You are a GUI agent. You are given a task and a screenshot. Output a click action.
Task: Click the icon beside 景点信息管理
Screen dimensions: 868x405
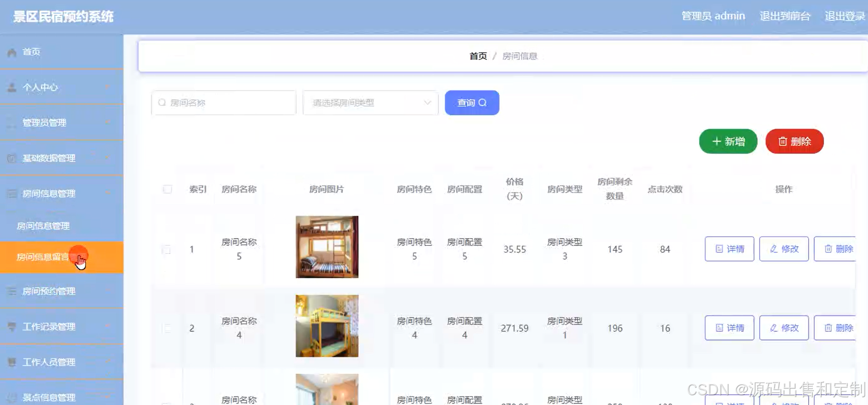[x=12, y=397]
